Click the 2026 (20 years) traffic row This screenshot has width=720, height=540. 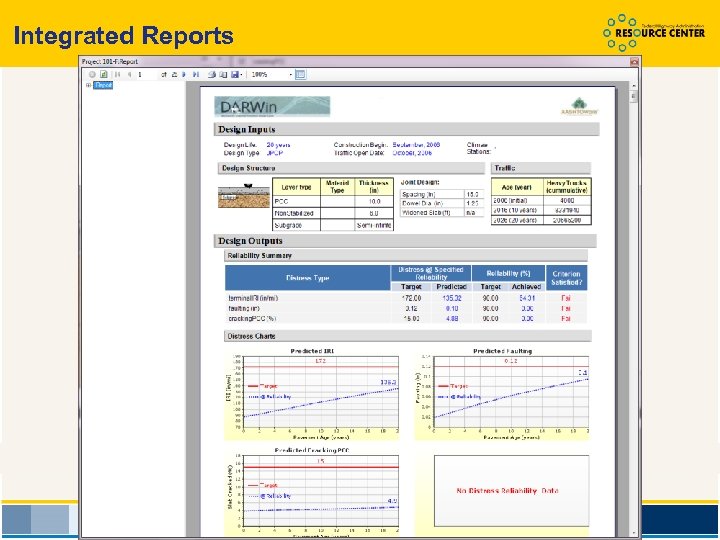coord(541,220)
